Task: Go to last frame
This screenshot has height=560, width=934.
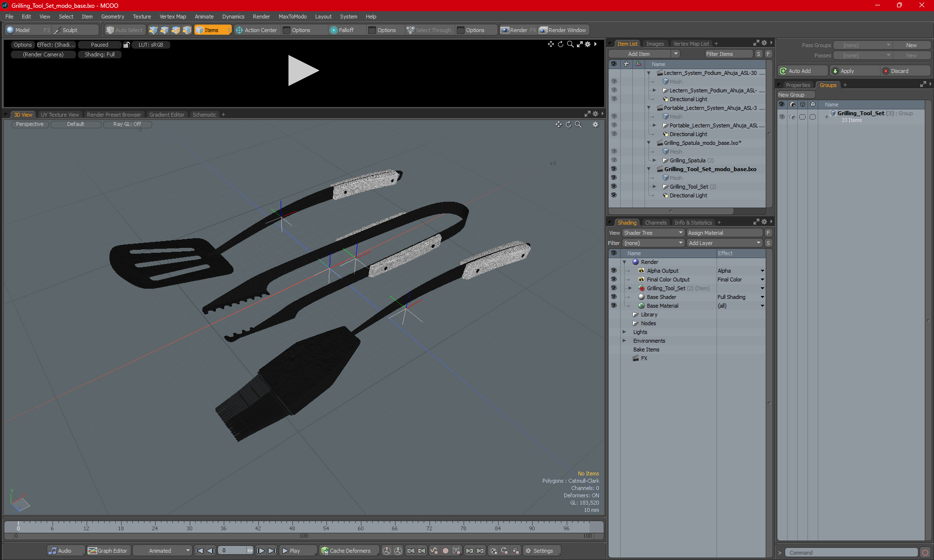Action: click(272, 551)
